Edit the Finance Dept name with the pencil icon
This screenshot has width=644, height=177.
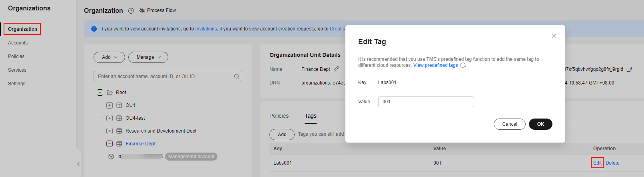336,69
